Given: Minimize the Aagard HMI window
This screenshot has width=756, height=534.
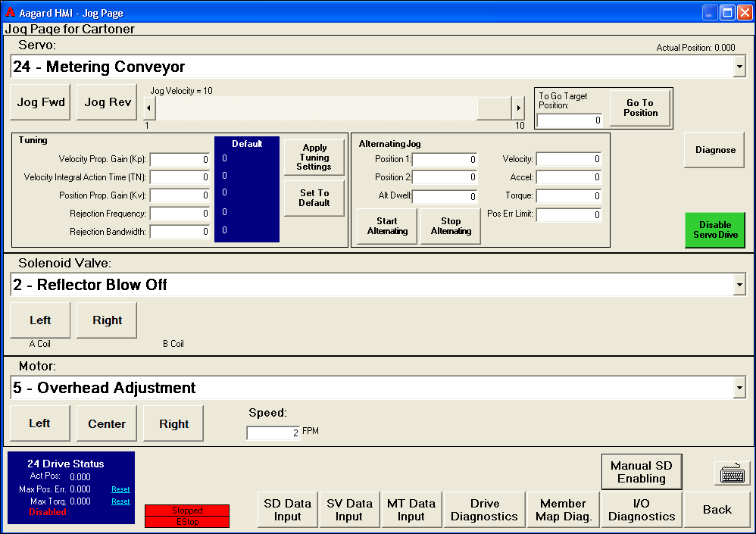Looking at the screenshot, I should [x=709, y=13].
